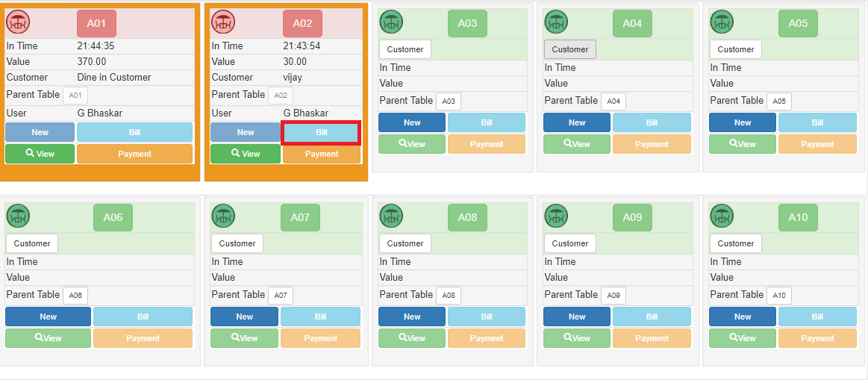Open Payment for table A02
Screen dimensions: 868x380
[322, 154]
